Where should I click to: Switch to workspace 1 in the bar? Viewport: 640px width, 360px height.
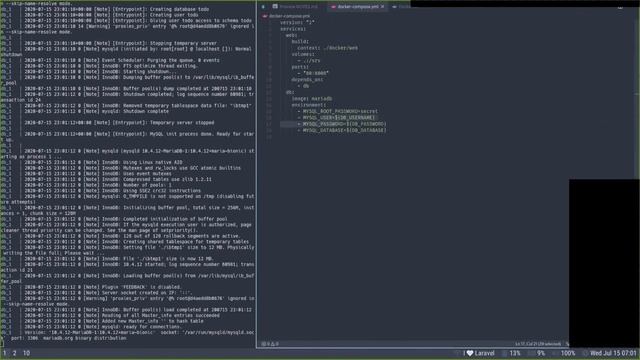[x=5, y=353]
